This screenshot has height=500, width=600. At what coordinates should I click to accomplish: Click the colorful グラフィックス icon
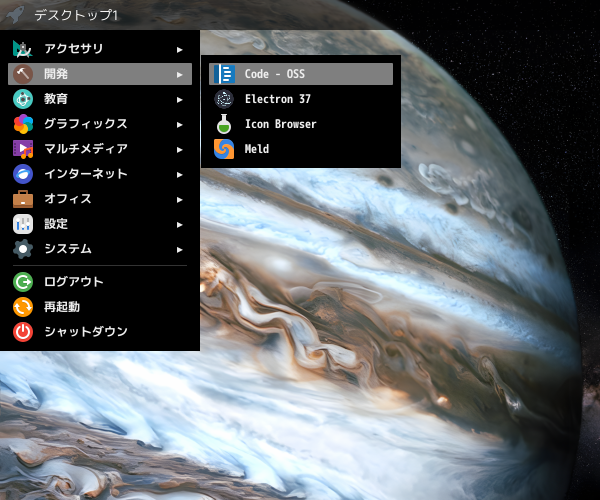coord(23,124)
